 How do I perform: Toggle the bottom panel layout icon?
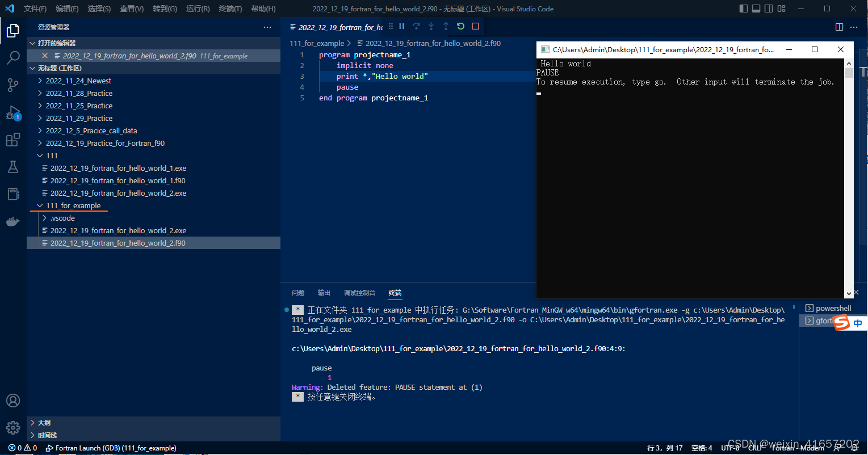click(x=756, y=9)
